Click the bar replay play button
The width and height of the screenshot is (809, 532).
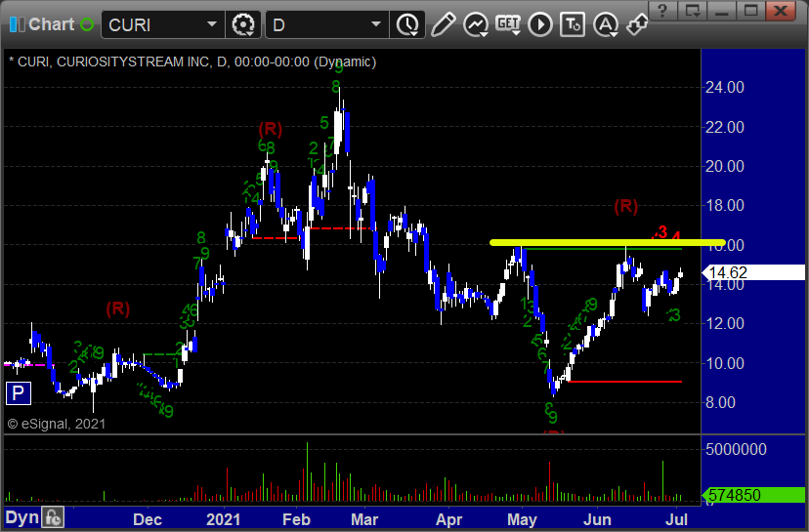click(x=540, y=24)
